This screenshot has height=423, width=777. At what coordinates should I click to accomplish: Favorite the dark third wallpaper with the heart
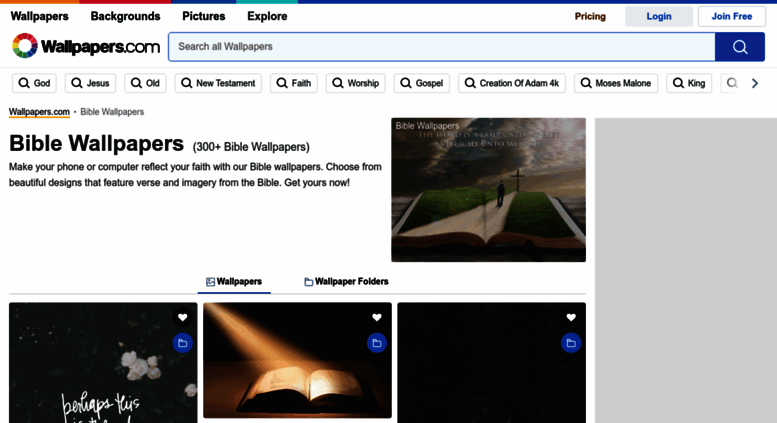click(571, 317)
